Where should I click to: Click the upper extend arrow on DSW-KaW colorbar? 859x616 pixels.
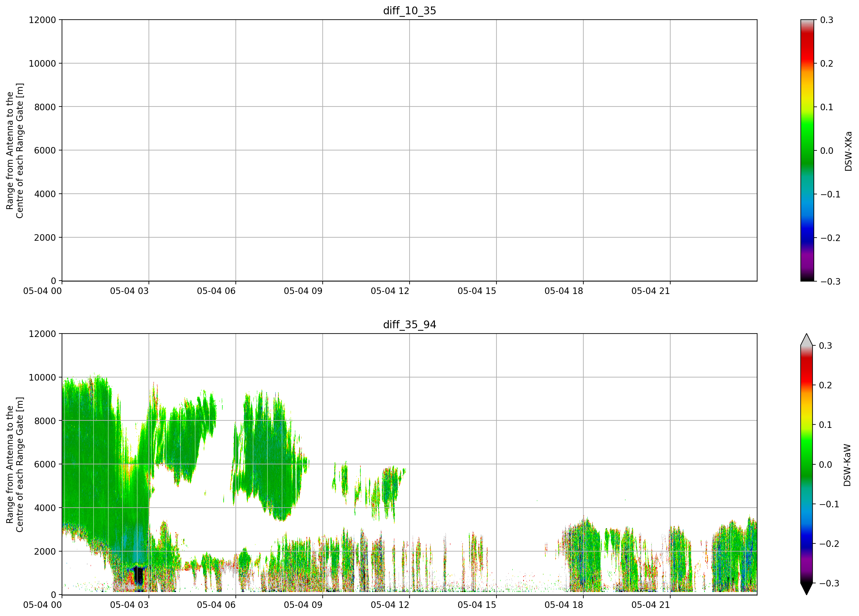pos(807,340)
